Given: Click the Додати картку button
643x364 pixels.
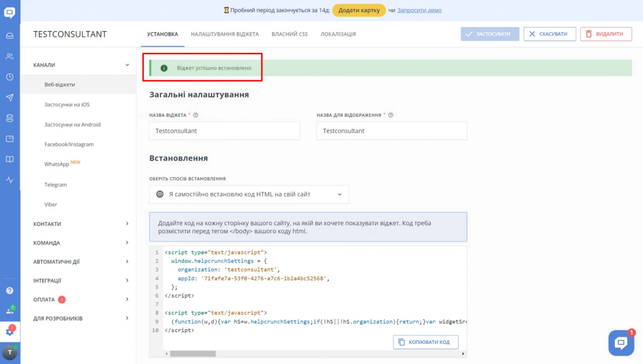Looking at the screenshot, I should tap(359, 10).
